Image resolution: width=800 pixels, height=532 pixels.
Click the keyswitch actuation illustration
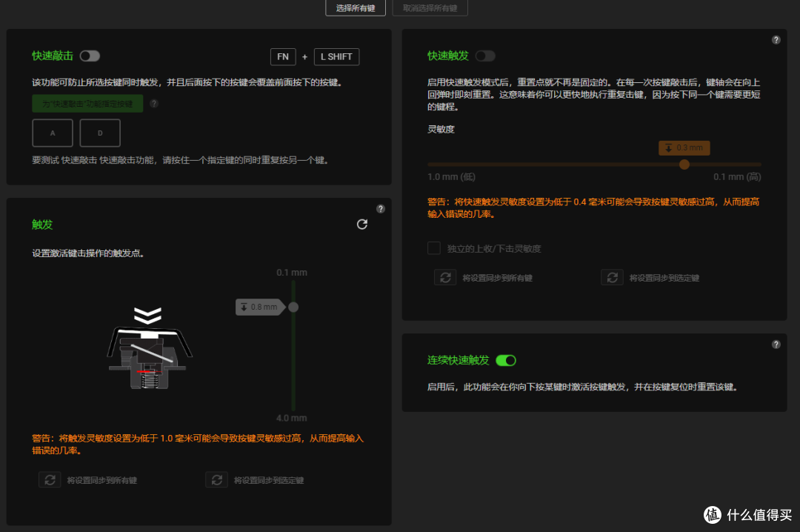pos(149,348)
